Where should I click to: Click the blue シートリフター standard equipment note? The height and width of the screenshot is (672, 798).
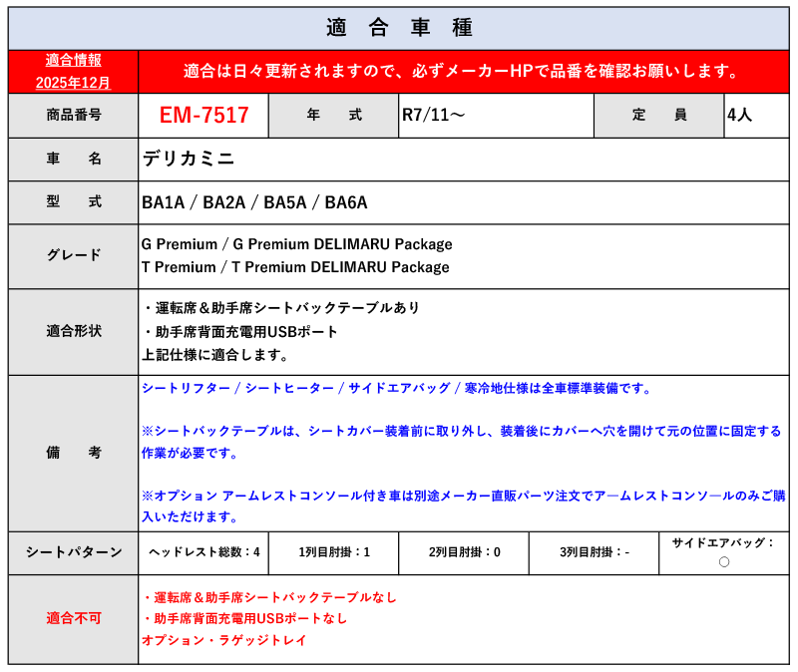pos(396,389)
